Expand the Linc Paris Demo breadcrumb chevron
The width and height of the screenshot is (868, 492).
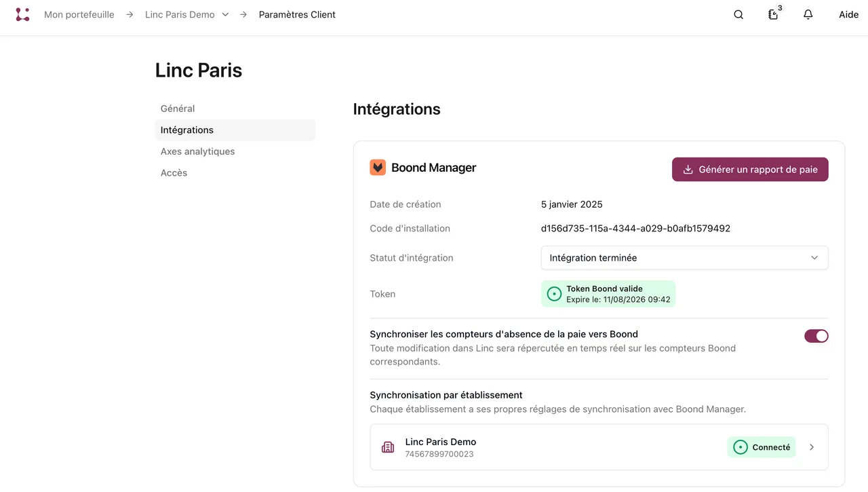226,14
